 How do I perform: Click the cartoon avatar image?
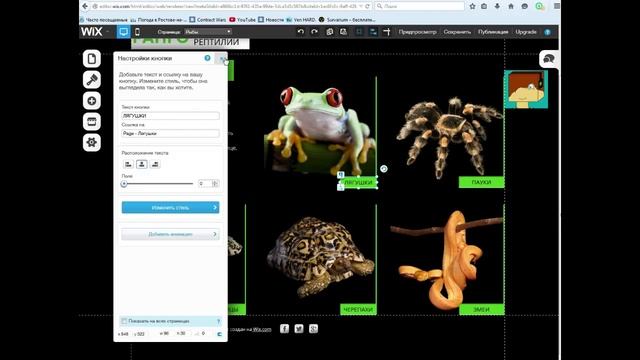[x=526, y=89]
